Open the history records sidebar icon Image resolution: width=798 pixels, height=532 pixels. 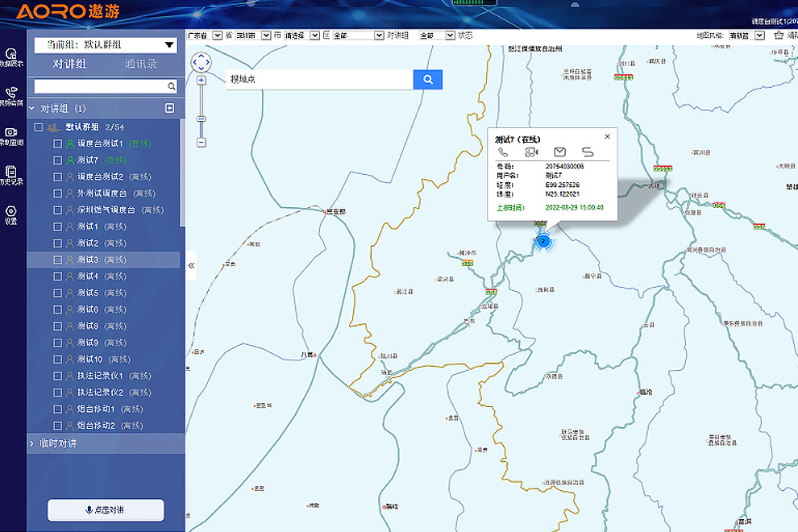tap(11, 172)
